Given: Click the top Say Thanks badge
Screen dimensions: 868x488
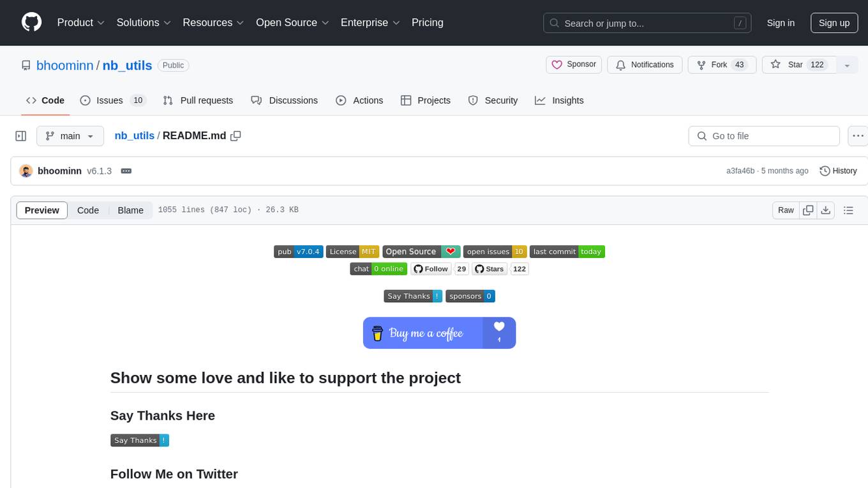Looking at the screenshot, I should tap(413, 296).
